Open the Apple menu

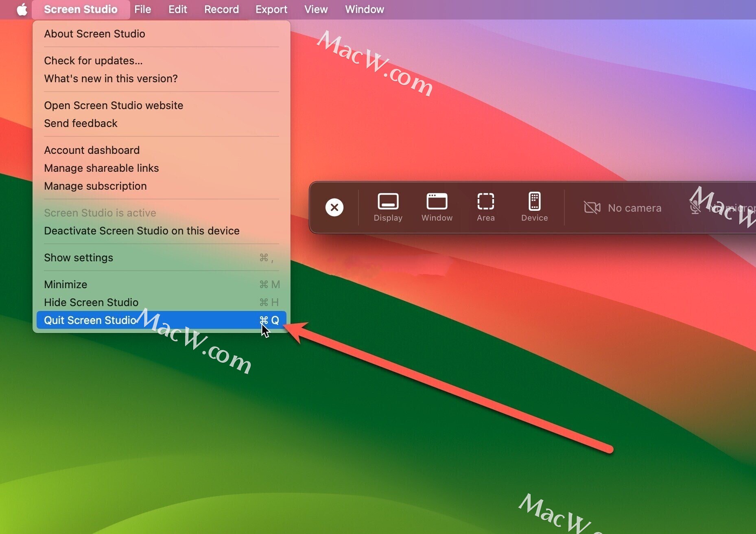pyautogui.click(x=22, y=9)
